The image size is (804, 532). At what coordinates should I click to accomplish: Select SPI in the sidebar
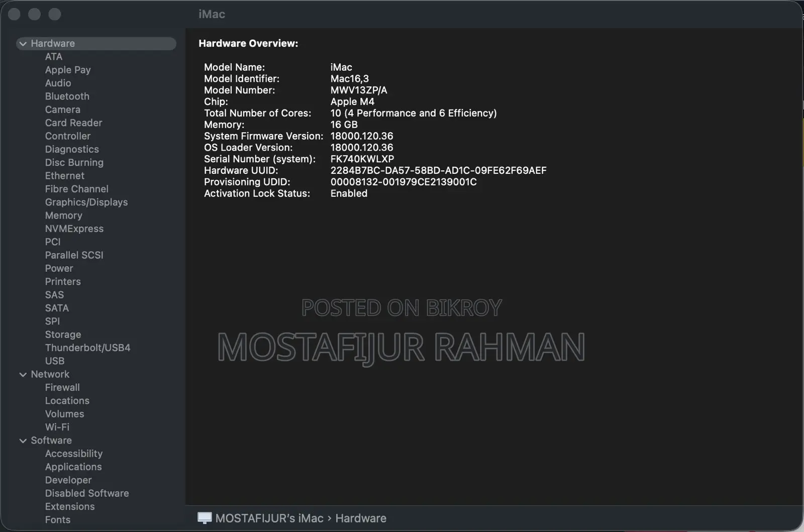(52, 321)
